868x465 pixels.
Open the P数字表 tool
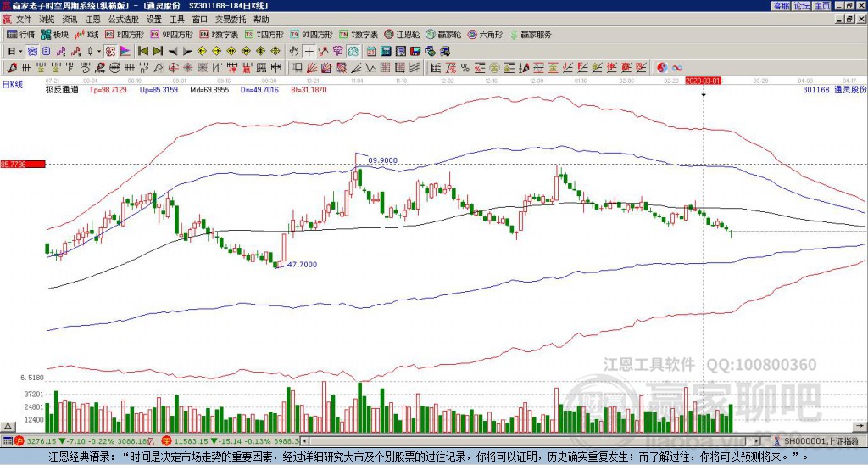coord(219,34)
